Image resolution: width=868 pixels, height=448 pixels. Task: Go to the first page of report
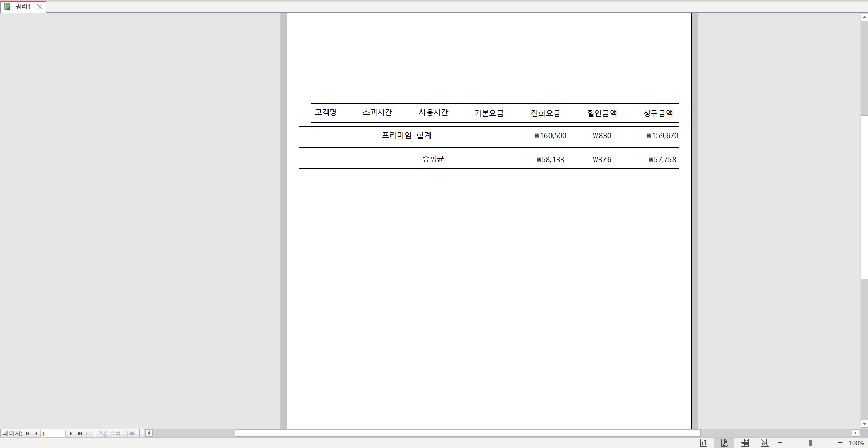click(28, 434)
